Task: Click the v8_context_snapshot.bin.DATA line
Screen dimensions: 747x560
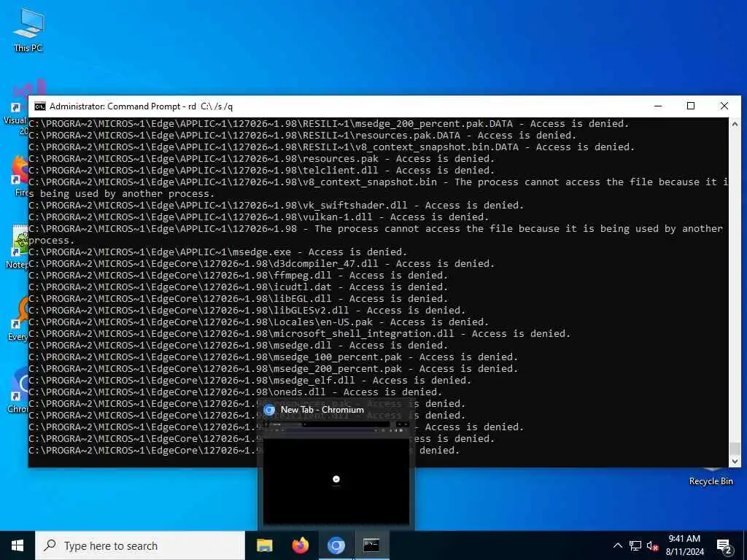Action: pyautogui.click(x=332, y=147)
